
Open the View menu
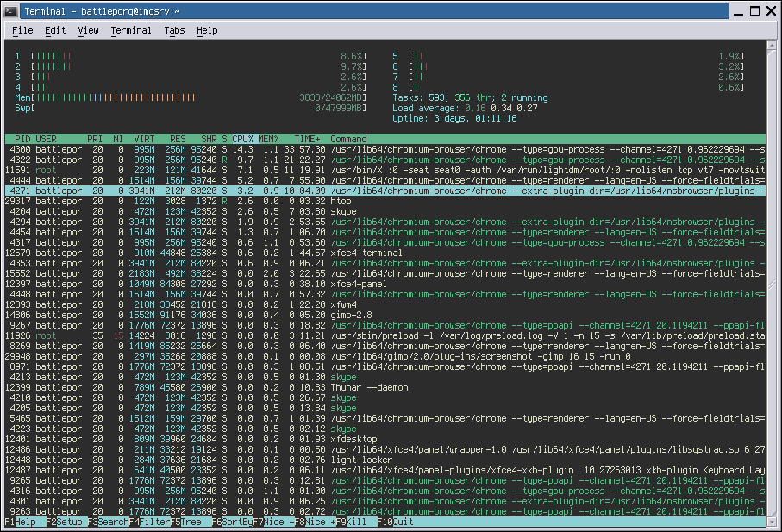(88, 30)
